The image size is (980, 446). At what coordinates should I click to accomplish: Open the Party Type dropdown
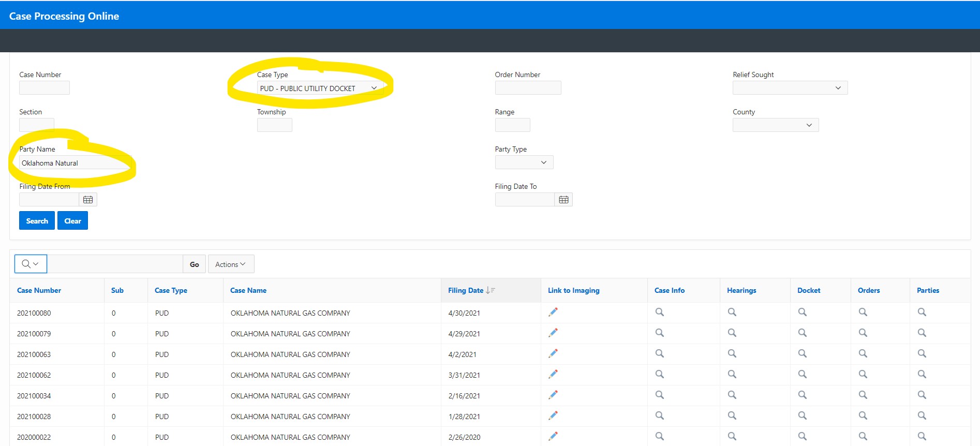coord(524,162)
